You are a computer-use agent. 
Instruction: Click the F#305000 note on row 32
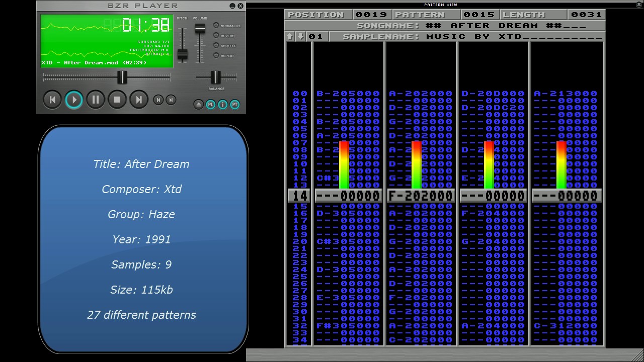(x=348, y=326)
